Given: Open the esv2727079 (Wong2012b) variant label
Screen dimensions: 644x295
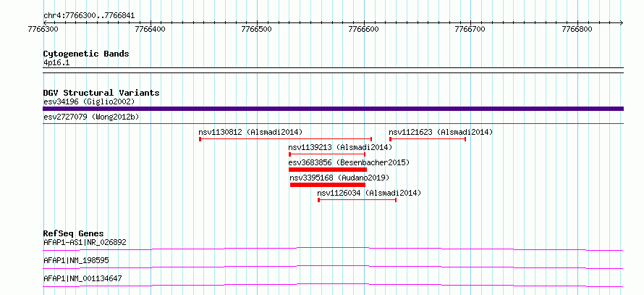Looking at the screenshot, I should 91,117.
